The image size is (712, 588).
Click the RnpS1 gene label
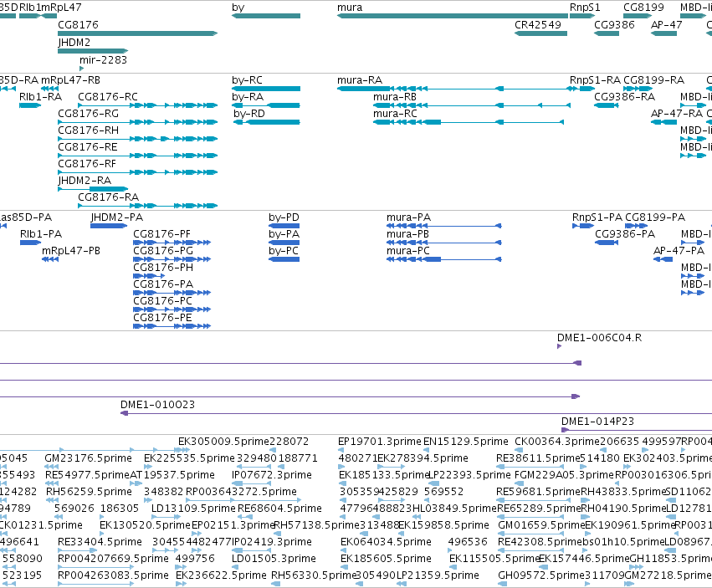click(585, 8)
